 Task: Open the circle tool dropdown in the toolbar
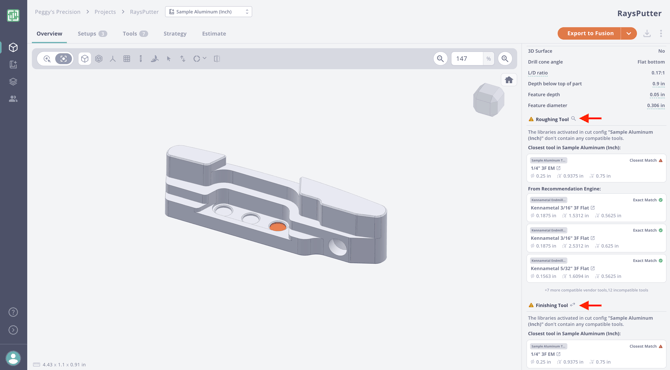[x=200, y=59]
